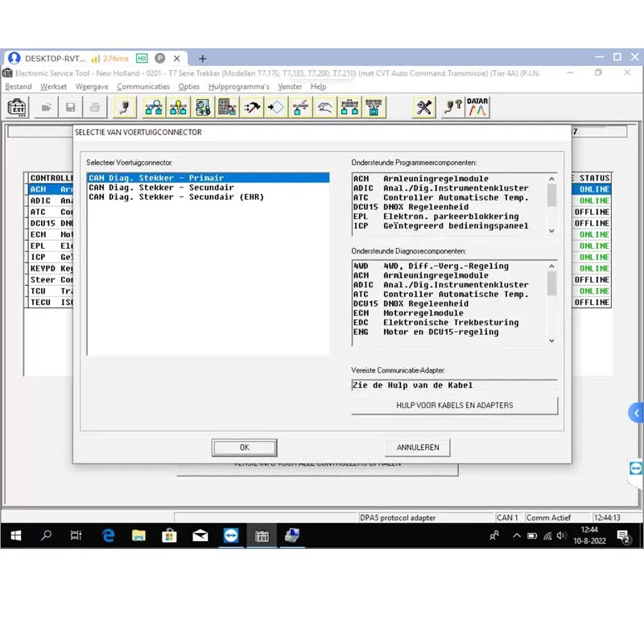Click the TECU row in controller table

[50, 303]
